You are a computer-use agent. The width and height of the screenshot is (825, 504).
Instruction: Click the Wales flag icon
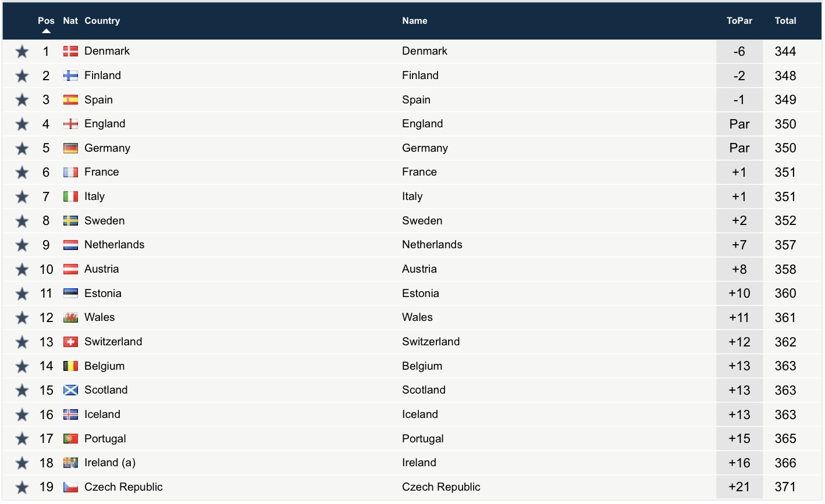pos(70,317)
